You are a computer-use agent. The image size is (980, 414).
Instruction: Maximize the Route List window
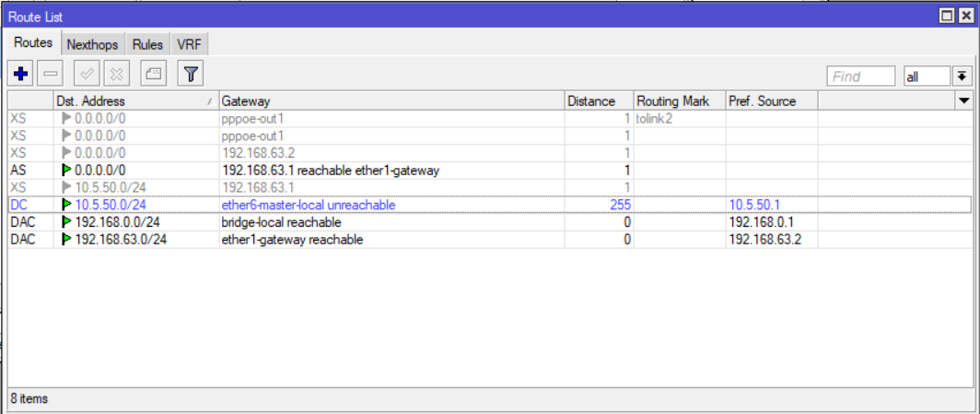[948, 17]
